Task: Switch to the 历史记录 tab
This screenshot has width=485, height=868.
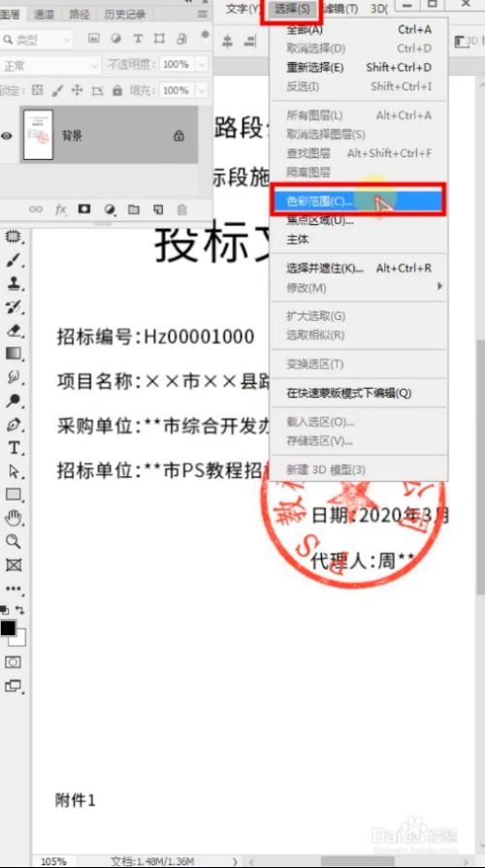Action: click(x=124, y=15)
